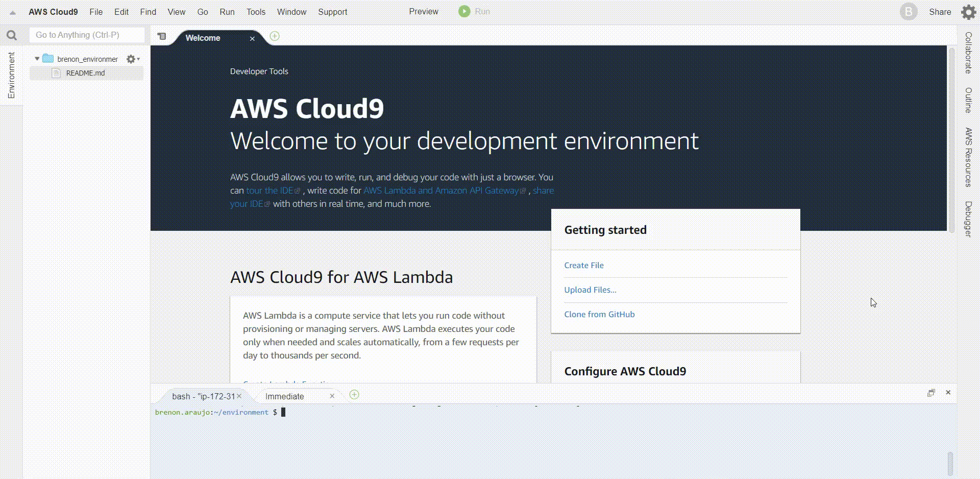The image size is (980, 479).
Task: Maximize the terminal panel using the resize icon
Action: [931, 393]
